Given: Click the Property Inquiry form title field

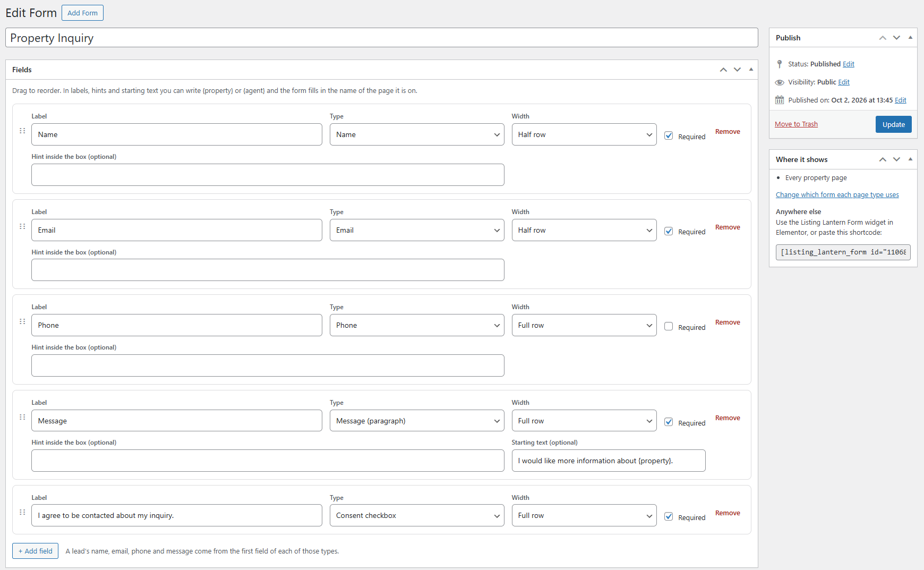Looking at the screenshot, I should [x=382, y=38].
